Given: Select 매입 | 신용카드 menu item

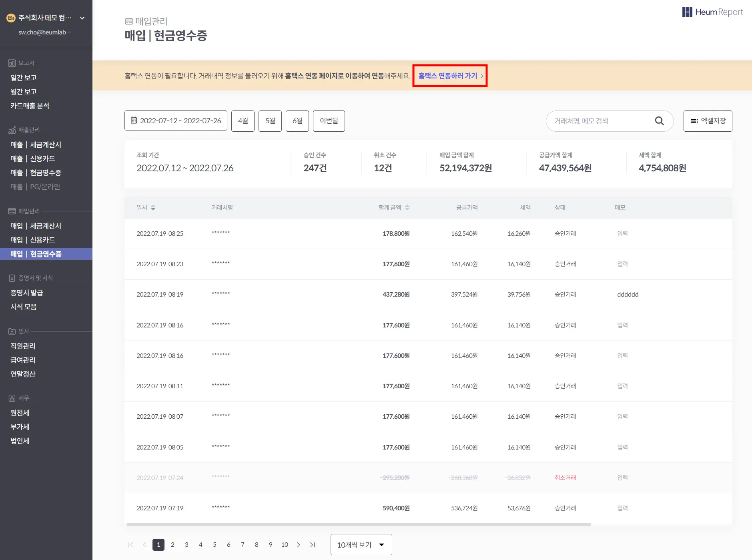Looking at the screenshot, I should coord(33,240).
